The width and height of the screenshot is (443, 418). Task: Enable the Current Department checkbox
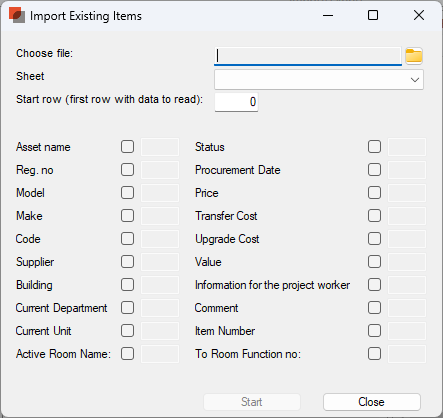coord(127,308)
